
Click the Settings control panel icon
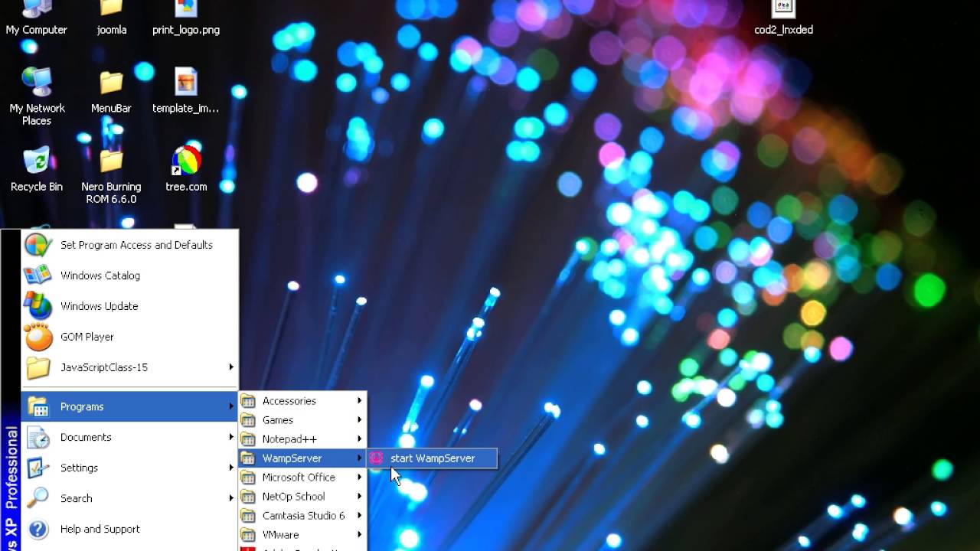[x=38, y=468]
